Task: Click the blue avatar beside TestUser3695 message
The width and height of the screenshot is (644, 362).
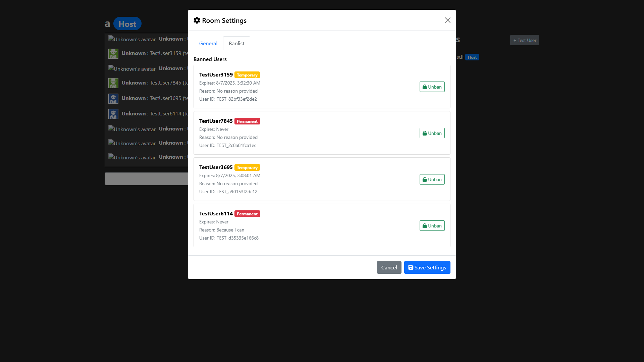Action: [x=113, y=99]
